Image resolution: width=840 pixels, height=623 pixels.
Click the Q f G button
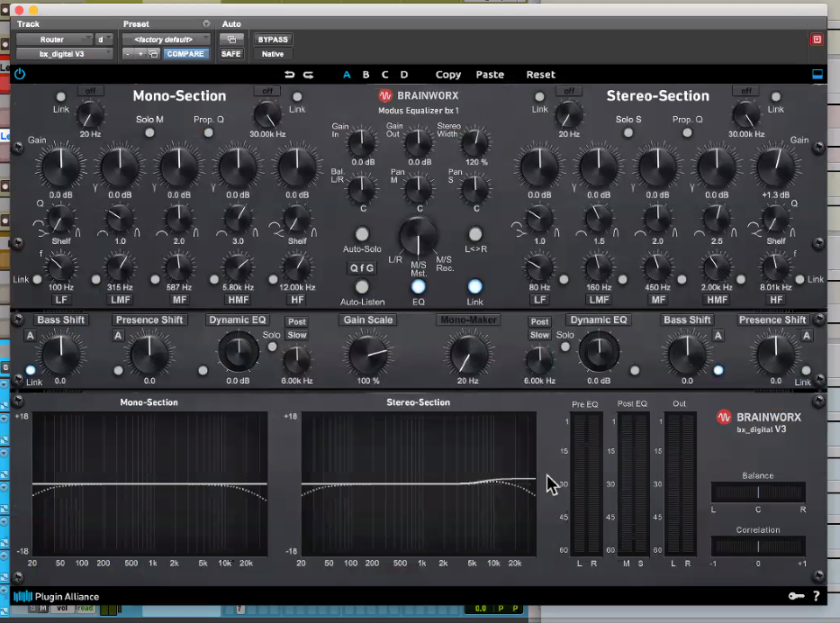pyautogui.click(x=362, y=268)
